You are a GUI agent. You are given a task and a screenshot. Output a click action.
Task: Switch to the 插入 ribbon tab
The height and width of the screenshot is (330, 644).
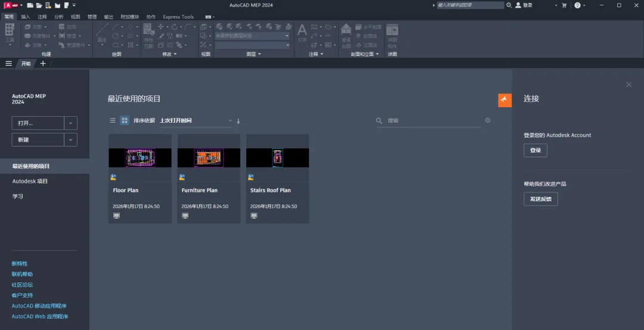(x=26, y=17)
